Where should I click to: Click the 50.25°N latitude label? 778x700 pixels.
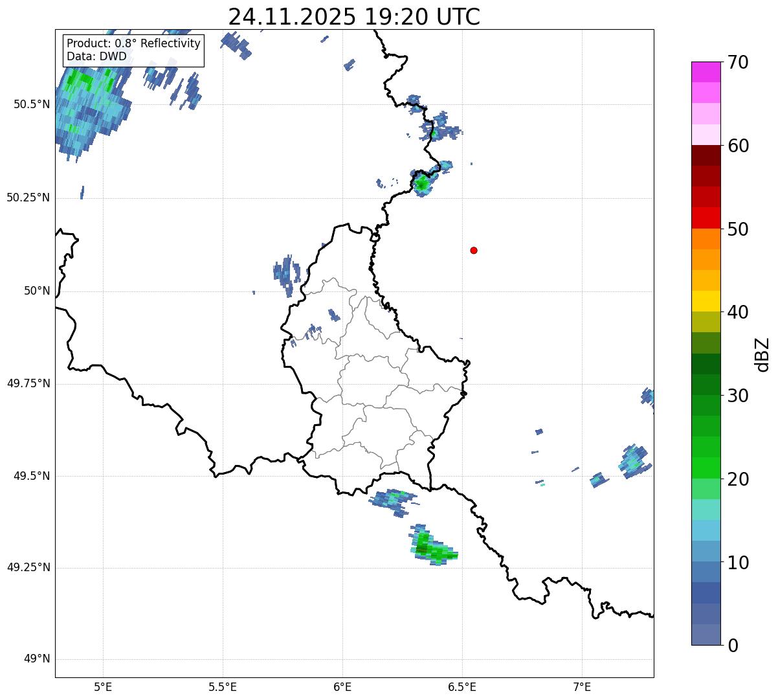(28, 198)
